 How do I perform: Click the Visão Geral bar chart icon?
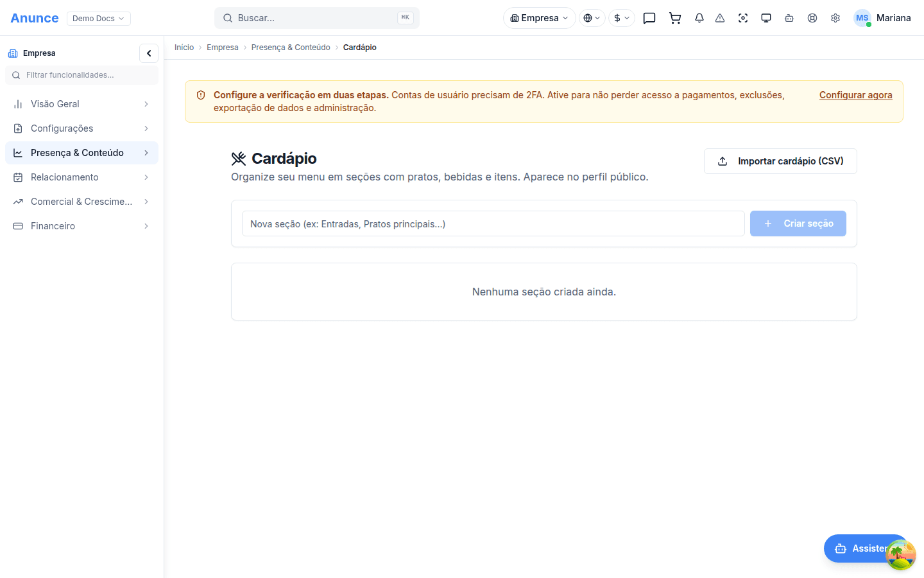click(18, 104)
